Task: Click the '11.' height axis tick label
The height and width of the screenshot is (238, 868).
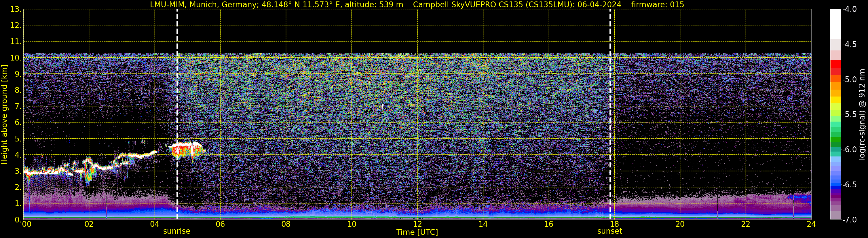Action: point(16,41)
